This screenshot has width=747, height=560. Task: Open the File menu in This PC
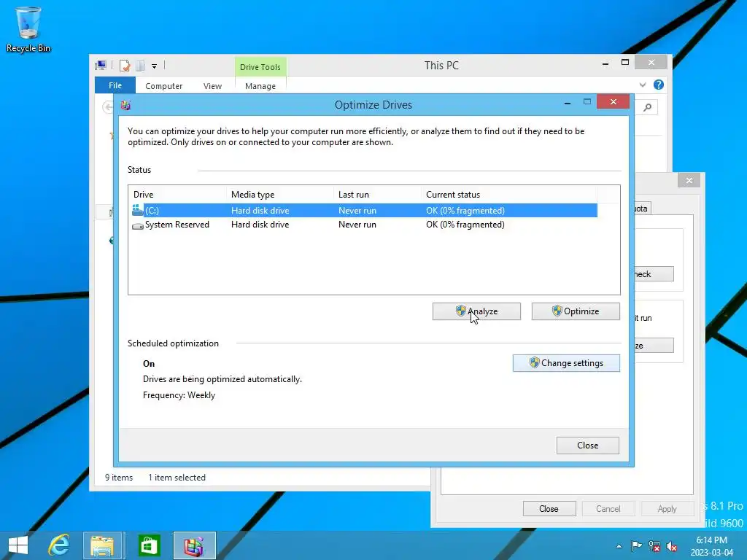[115, 85]
